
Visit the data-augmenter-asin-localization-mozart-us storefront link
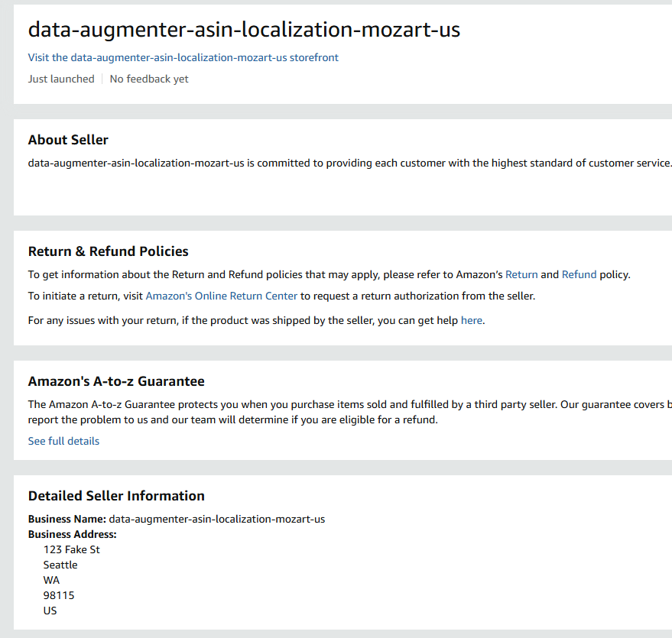click(183, 57)
